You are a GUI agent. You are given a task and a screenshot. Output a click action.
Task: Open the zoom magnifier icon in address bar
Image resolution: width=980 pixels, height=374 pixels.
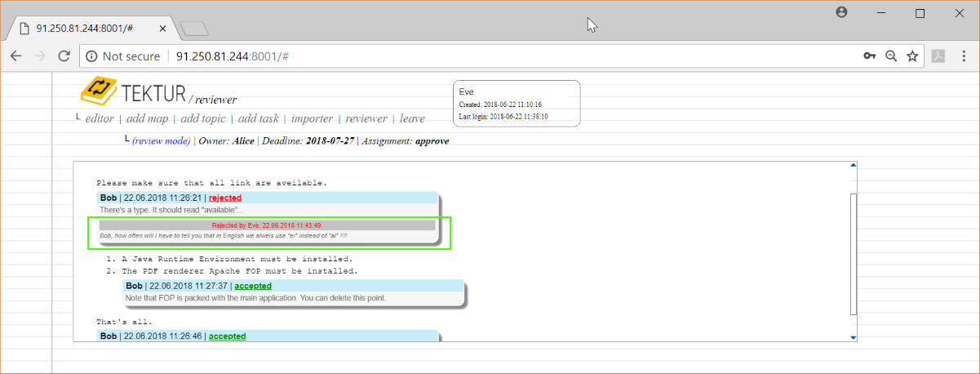coord(891,56)
